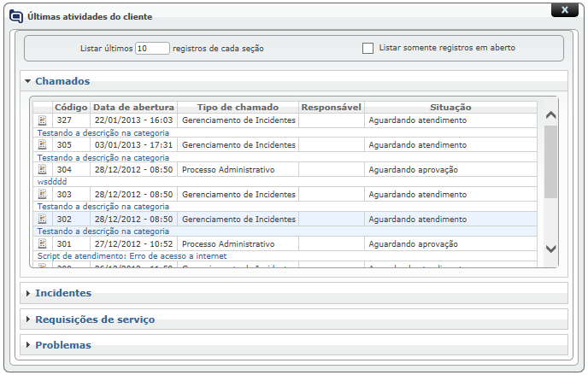Click the document icon for ticket 302

click(x=42, y=220)
